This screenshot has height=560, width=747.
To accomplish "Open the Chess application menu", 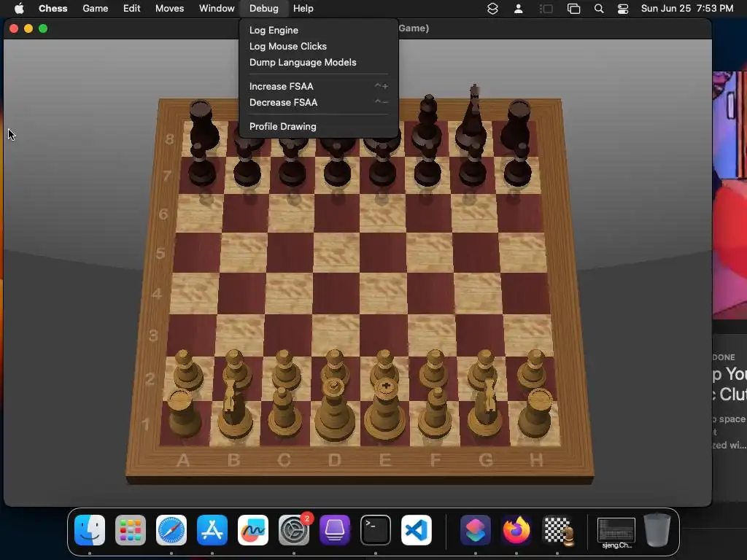I will [x=53, y=9].
